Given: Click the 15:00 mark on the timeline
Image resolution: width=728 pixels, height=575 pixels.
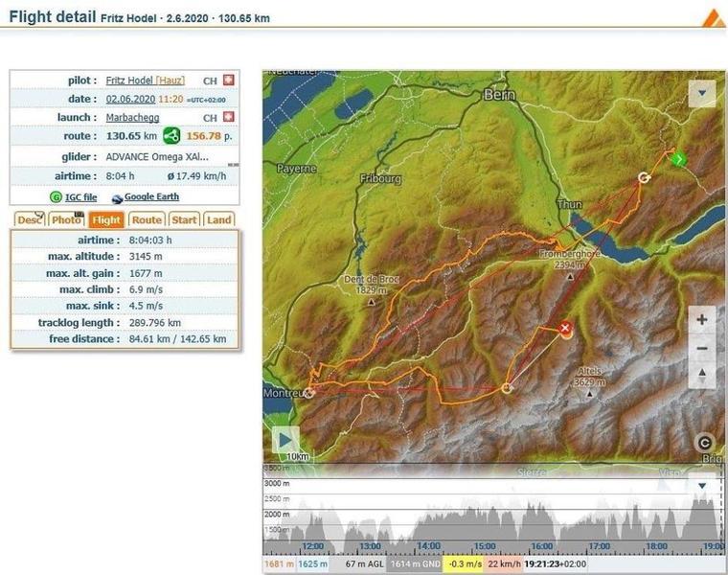Looking at the screenshot, I should coord(485,546).
